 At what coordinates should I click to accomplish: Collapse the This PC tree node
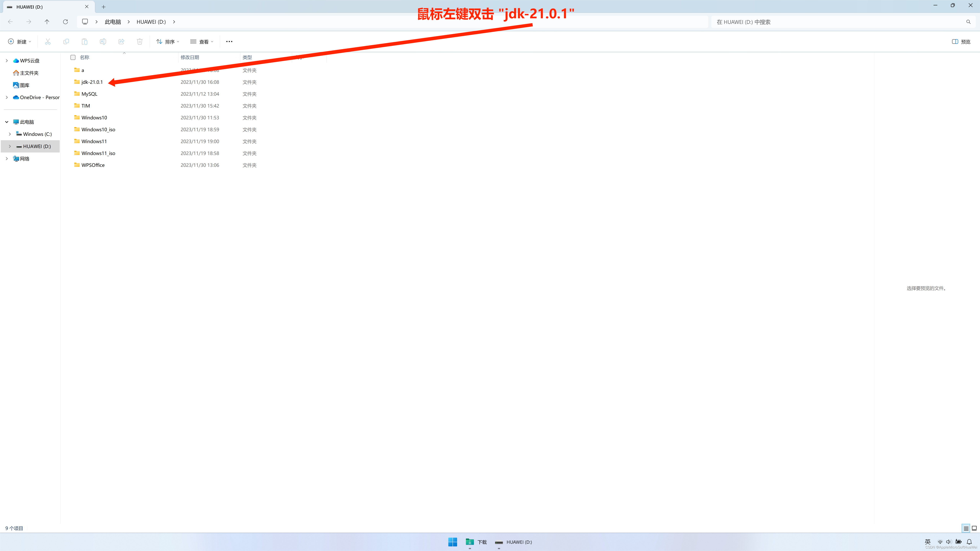point(7,122)
